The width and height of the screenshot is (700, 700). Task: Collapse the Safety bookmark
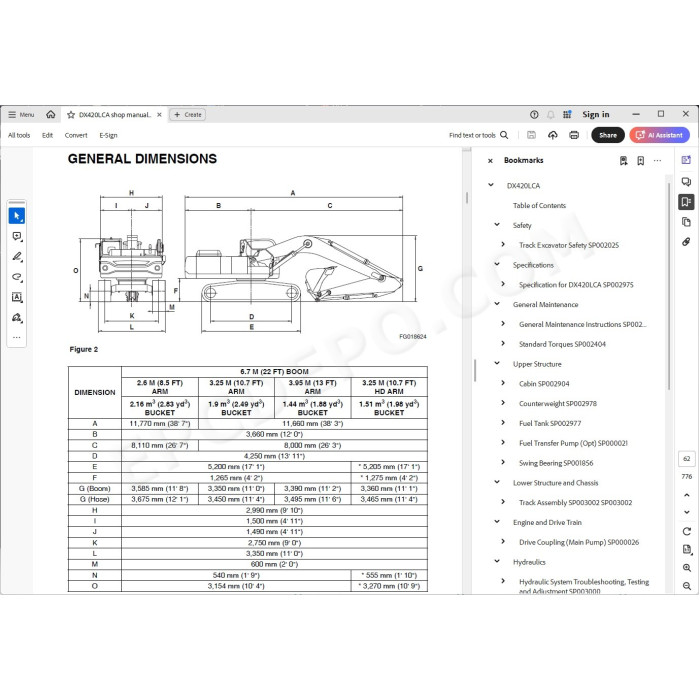pyautogui.click(x=497, y=225)
